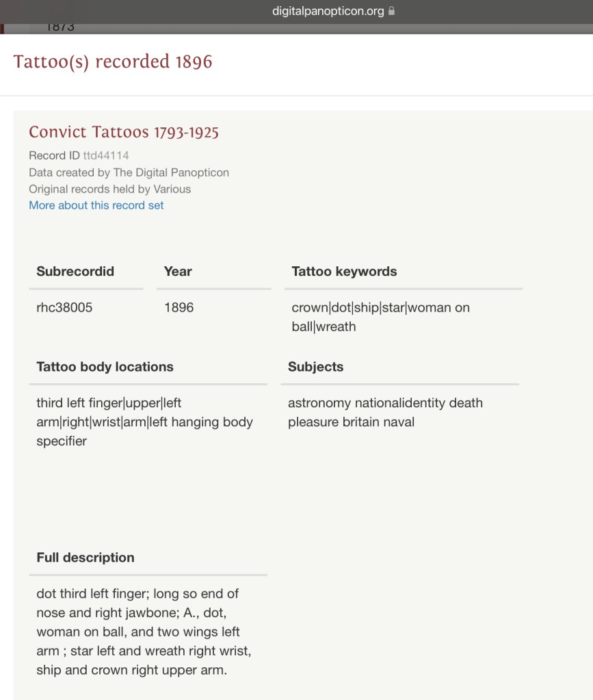
Task: Select subrecord value rhc38005
Action: pyautogui.click(x=64, y=308)
